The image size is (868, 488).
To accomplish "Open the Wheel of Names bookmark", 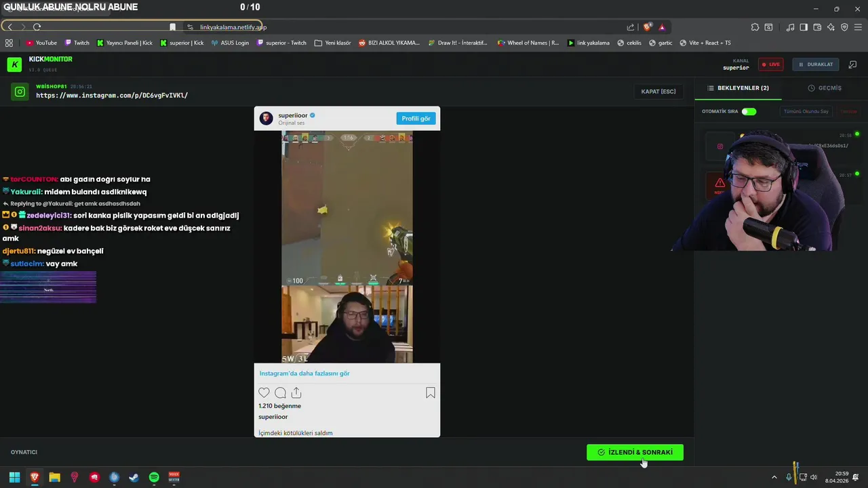I will [528, 43].
